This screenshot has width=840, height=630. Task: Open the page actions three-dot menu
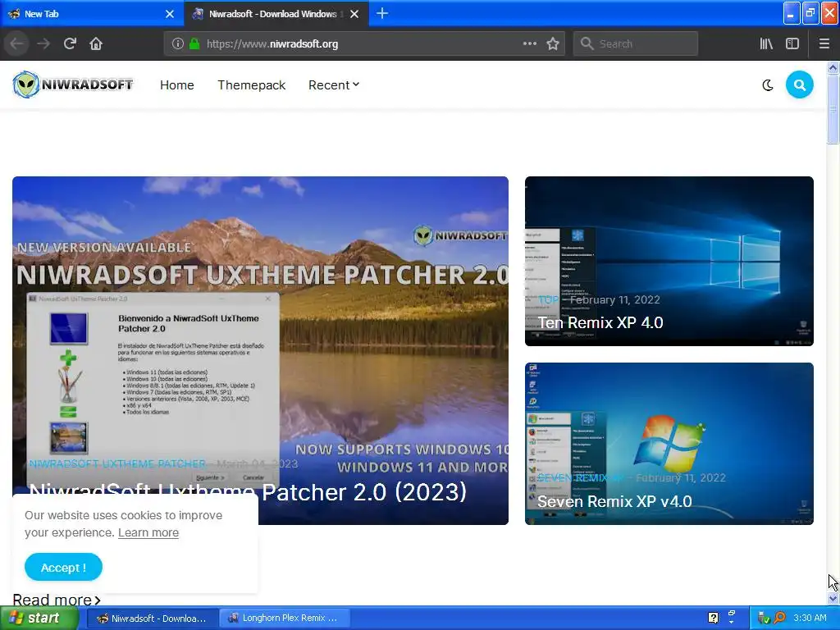[529, 43]
